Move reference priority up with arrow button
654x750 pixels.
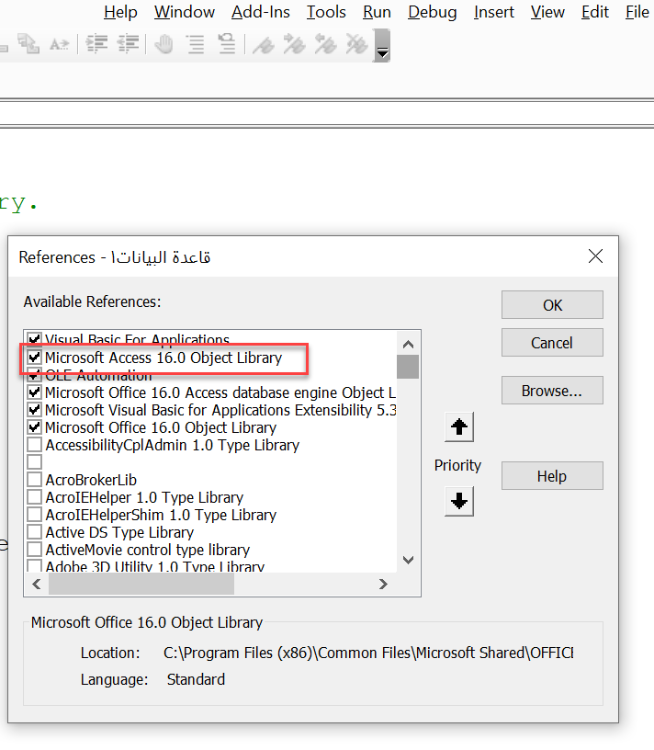[459, 427]
